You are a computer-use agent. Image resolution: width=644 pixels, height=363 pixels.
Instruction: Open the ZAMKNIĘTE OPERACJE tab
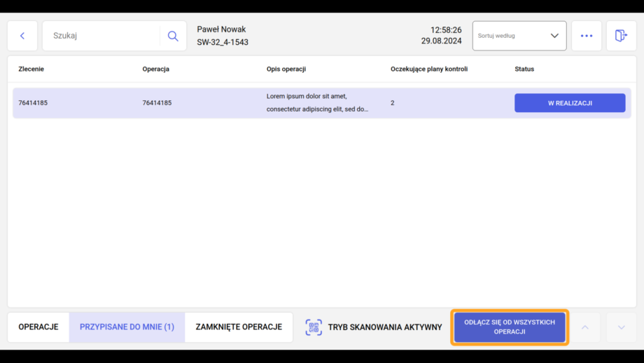[239, 327]
